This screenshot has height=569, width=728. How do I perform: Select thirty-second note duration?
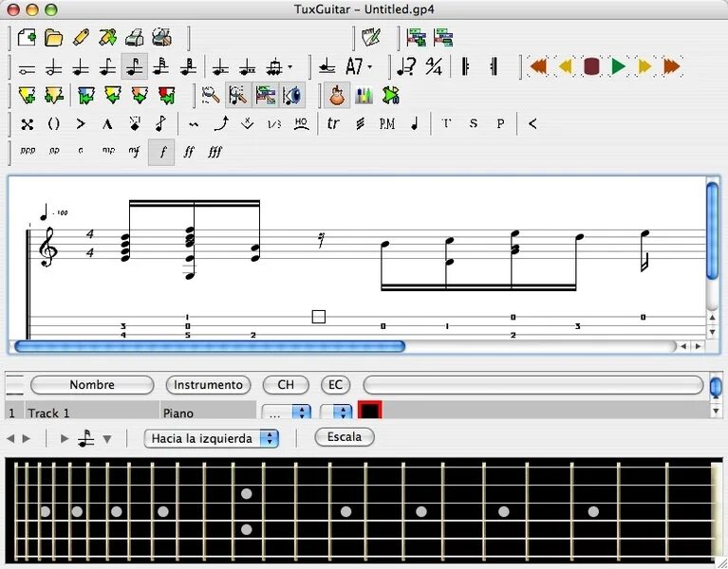(x=161, y=67)
